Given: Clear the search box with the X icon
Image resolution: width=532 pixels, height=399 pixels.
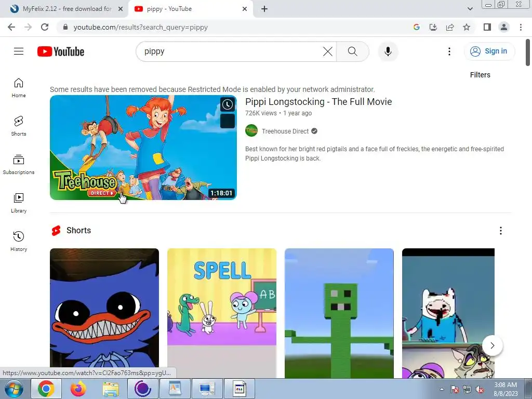Looking at the screenshot, I should coord(327,51).
